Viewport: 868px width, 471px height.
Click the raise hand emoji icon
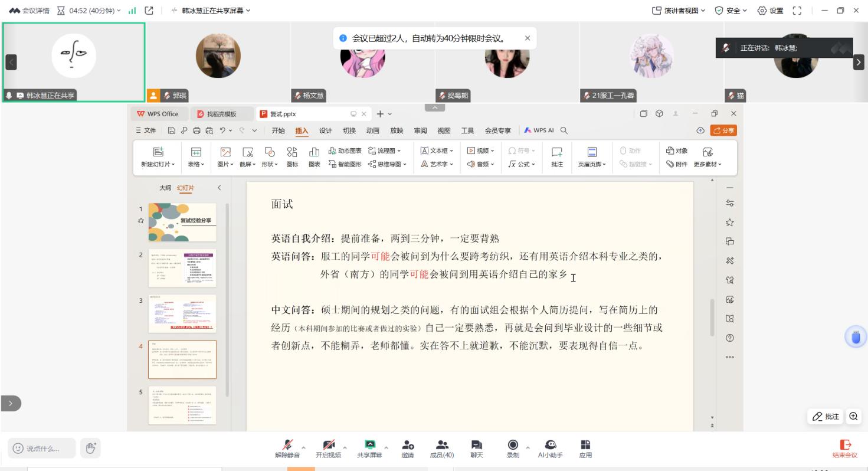[x=90, y=448]
